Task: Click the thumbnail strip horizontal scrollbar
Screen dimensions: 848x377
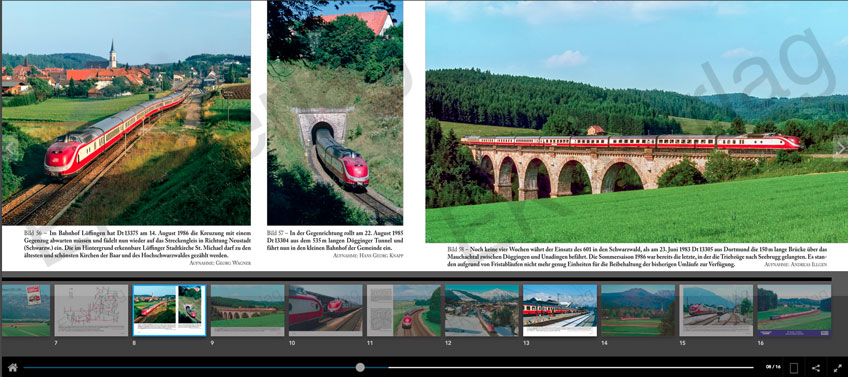Action: tap(416, 279)
